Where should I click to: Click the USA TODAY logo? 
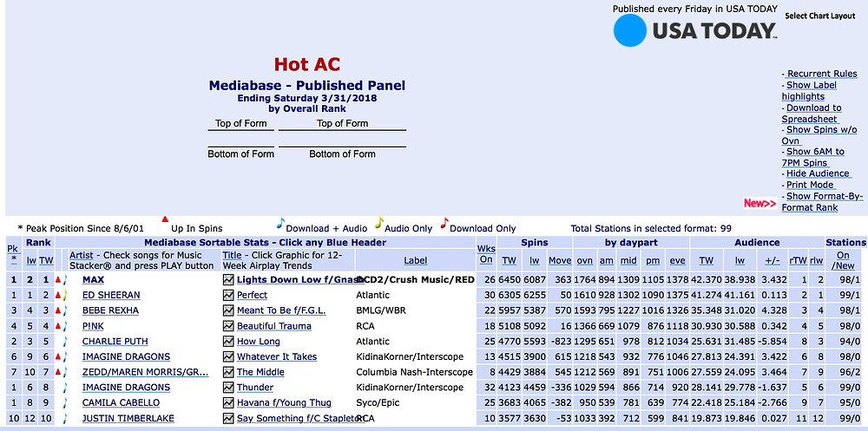pyautogui.click(x=695, y=30)
